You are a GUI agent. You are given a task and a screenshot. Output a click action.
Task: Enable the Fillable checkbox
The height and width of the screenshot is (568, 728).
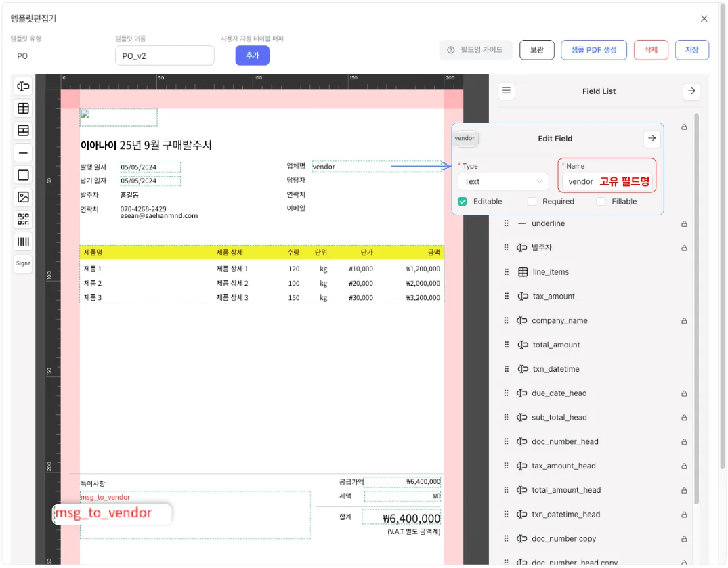tap(601, 202)
